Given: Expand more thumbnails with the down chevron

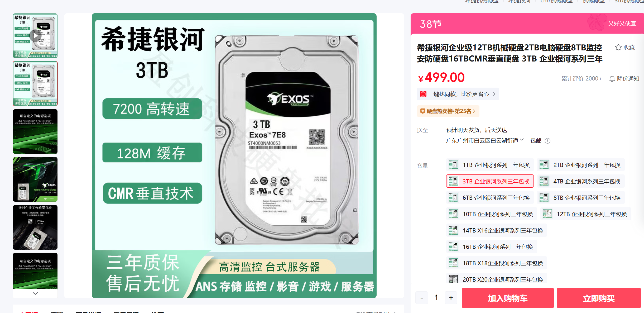Looking at the screenshot, I should point(35,293).
